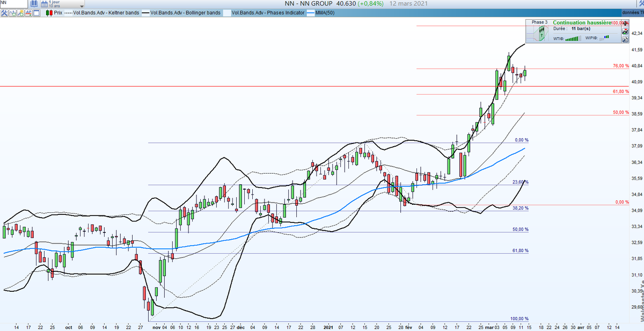The height and width of the screenshot is (331, 644).
Task: Click the WIPI bar gauge
Action: click(x=604, y=38)
